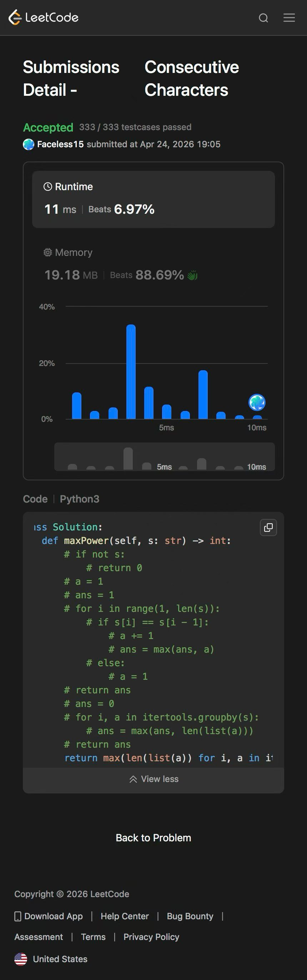Screen dimensions: 307x980
Task: Open the hamburger navigation menu
Action: [x=289, y=18]
